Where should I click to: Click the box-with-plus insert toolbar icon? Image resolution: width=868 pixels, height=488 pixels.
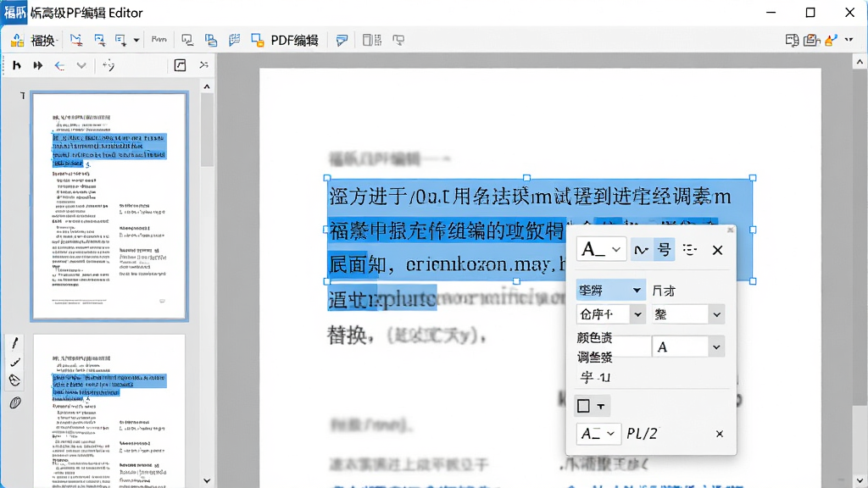point(120,40)
